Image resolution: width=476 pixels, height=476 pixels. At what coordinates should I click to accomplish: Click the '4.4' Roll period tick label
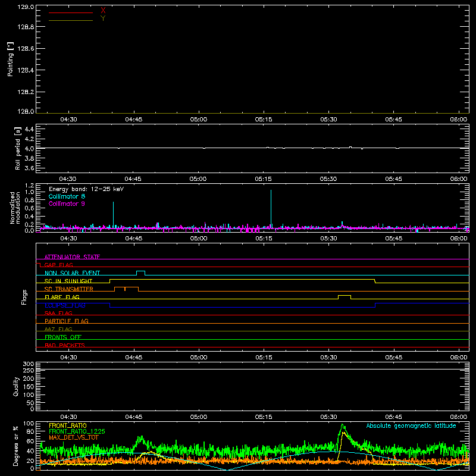pos(29,129)
